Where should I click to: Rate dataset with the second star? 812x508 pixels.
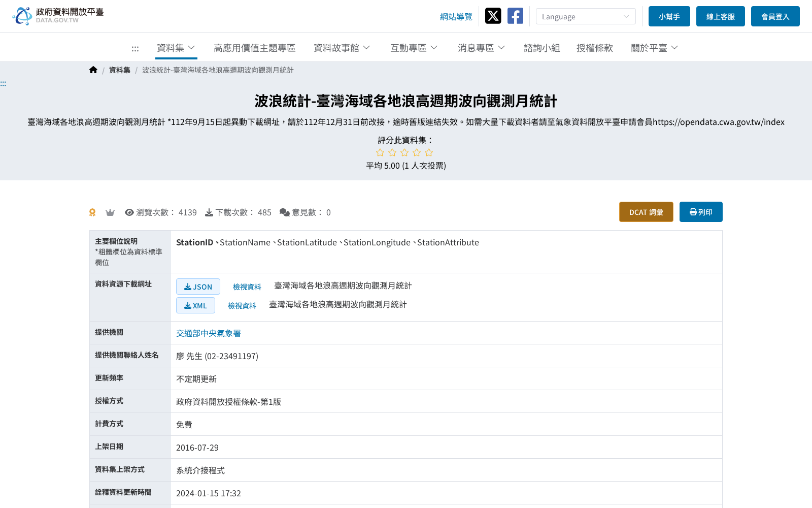click(x=392, y=152)
